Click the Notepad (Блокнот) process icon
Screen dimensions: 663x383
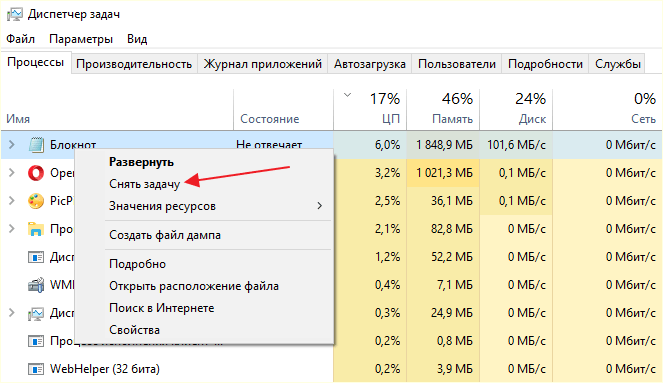coord(36,145)
